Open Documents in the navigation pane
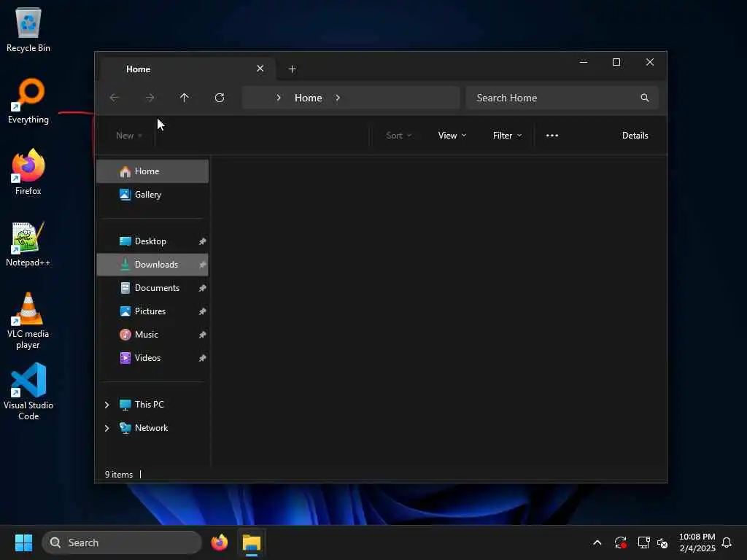This screenshot has height=560, width=747. pyautogui.click(x=152, y=287)
